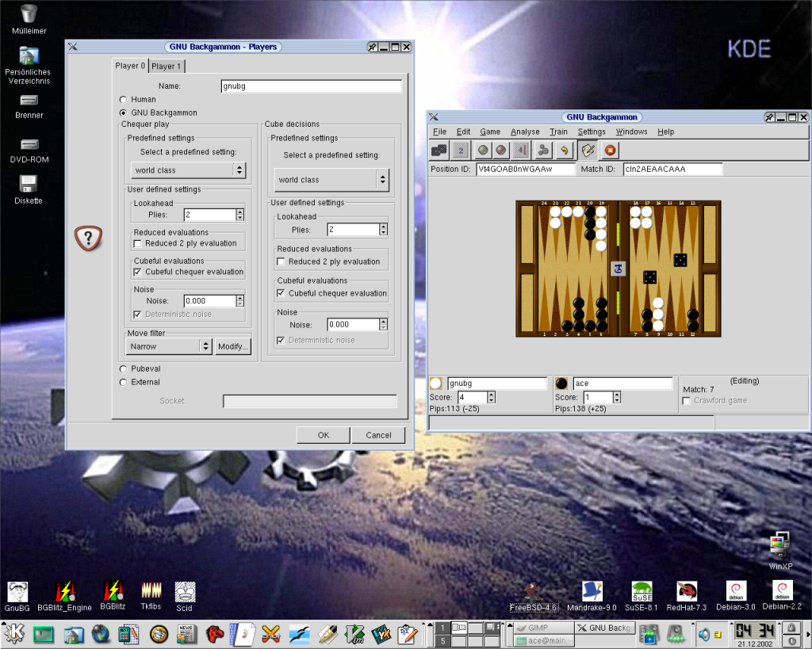The width and height of the screenshot is (812, 649).
Task: Open the Mandrake-9.0 desktop icon
Action: click(x=592, y=596)
